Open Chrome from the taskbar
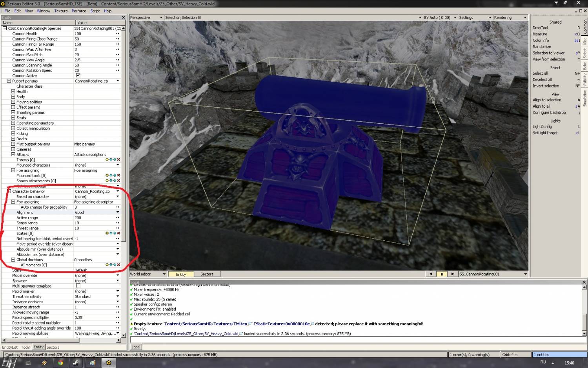 [60, 363]
